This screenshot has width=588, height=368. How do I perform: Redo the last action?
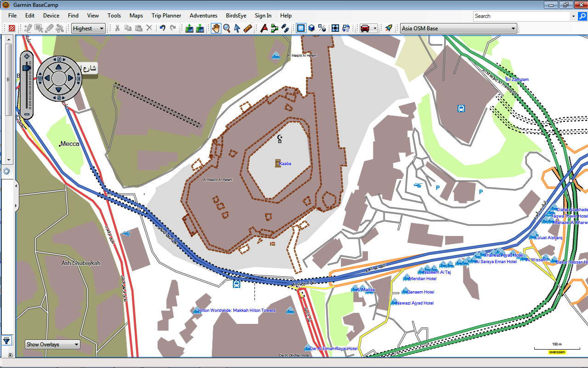coord(173,28)
